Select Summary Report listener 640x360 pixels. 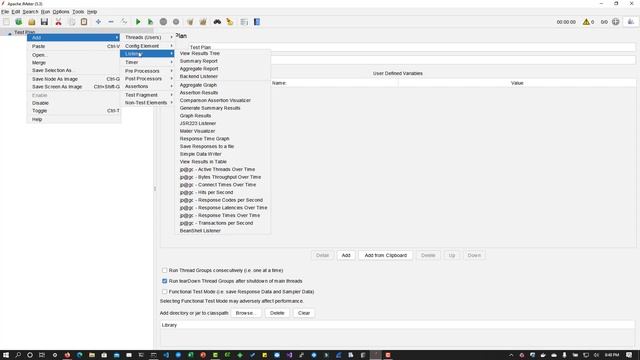[223, 61]
